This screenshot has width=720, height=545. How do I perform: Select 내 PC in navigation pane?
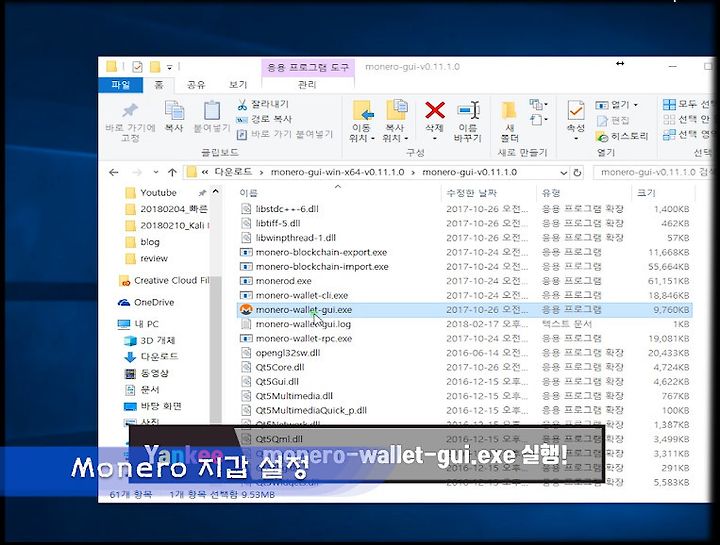tap(146, 324)
